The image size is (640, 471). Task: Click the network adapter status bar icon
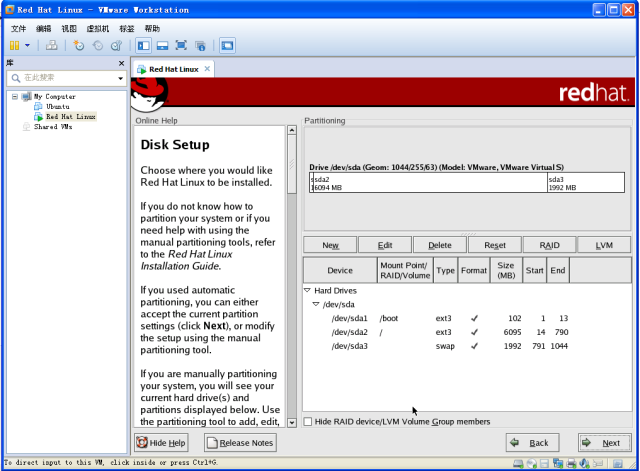(558, 463)
